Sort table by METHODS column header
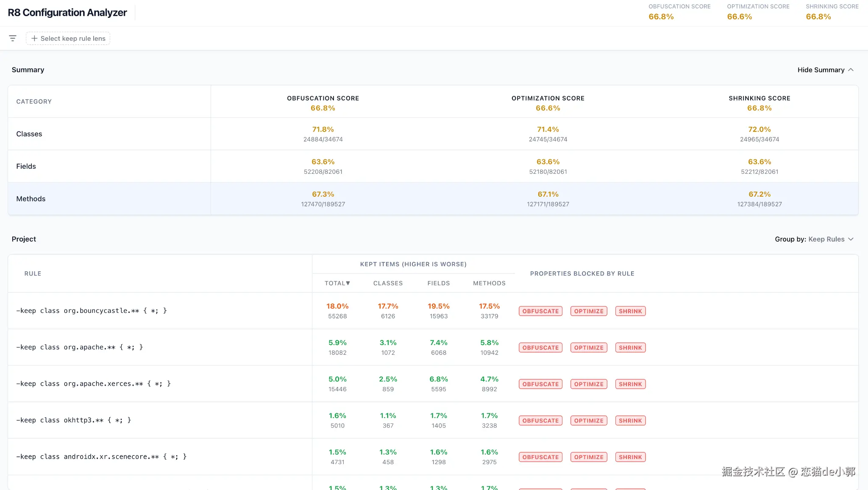 (489, 283)
